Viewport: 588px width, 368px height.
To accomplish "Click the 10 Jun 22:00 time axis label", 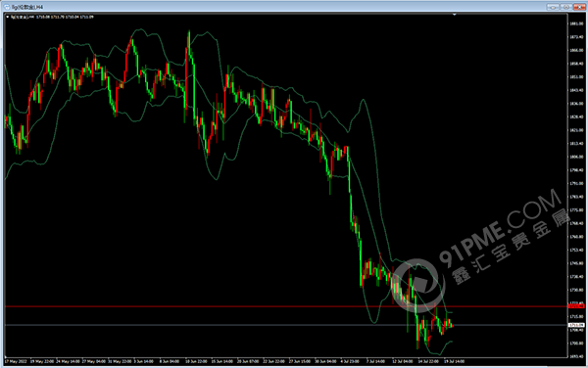I will coord(196,361).
